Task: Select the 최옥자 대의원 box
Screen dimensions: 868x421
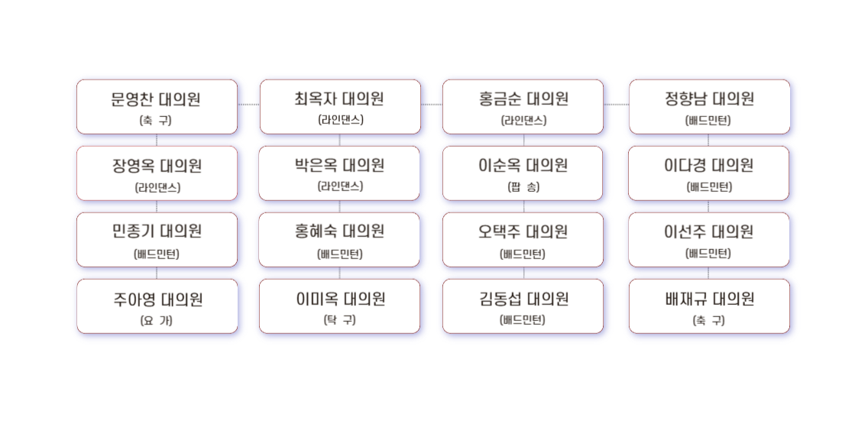Action: pyautogui.click(x=340, y=107)
